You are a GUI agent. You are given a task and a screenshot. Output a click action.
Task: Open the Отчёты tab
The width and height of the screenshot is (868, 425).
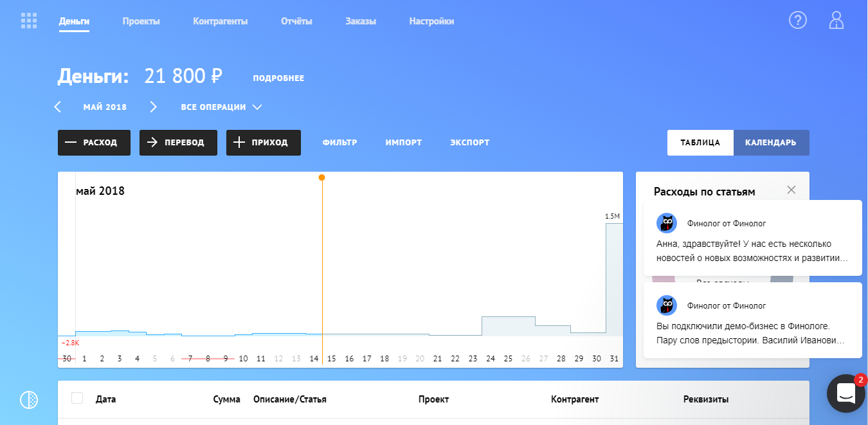click(296, 21)
